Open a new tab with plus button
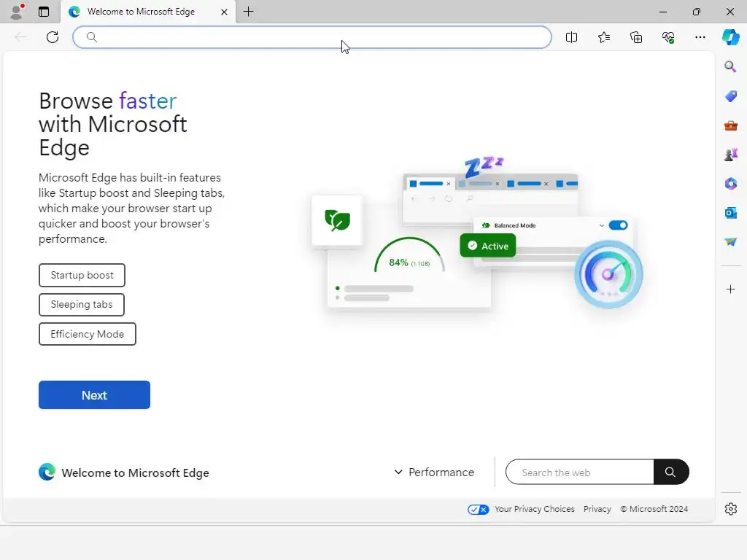This screenshot has height=560, width=747. pos(248,12)
